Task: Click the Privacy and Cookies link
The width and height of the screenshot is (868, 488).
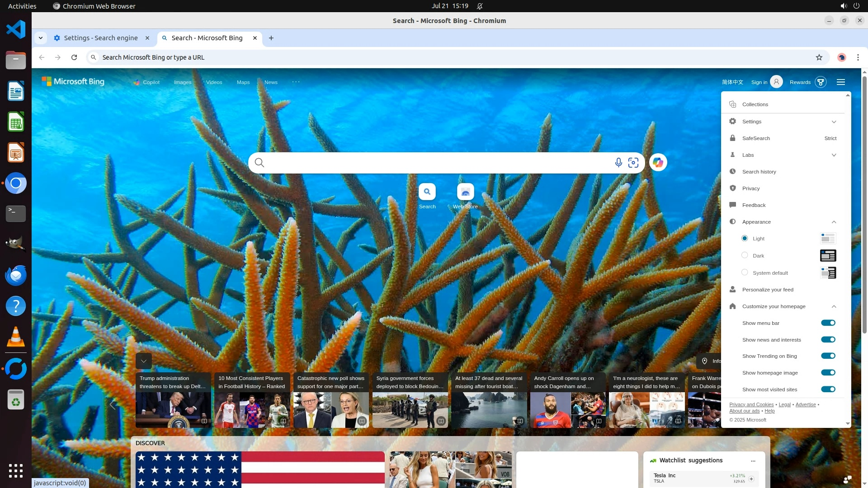Action: (751, 404)
